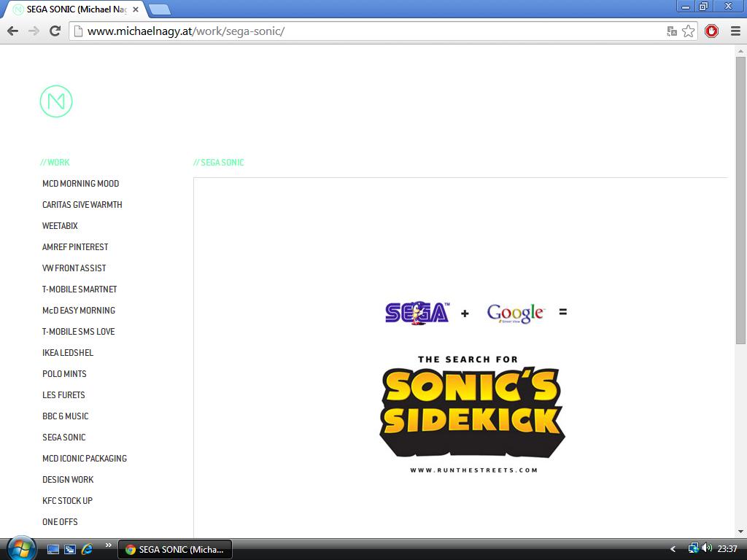Click the Google Street View logo
747x560 pixels.
516,314
